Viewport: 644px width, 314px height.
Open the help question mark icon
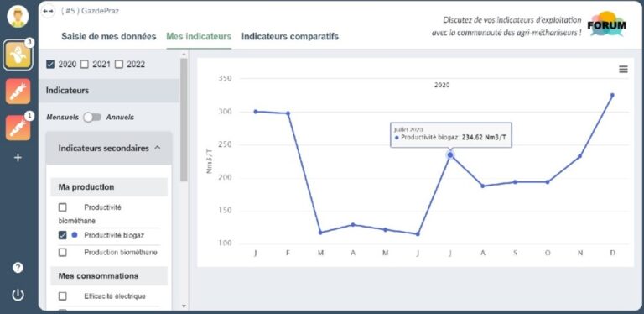click(18, 268)
